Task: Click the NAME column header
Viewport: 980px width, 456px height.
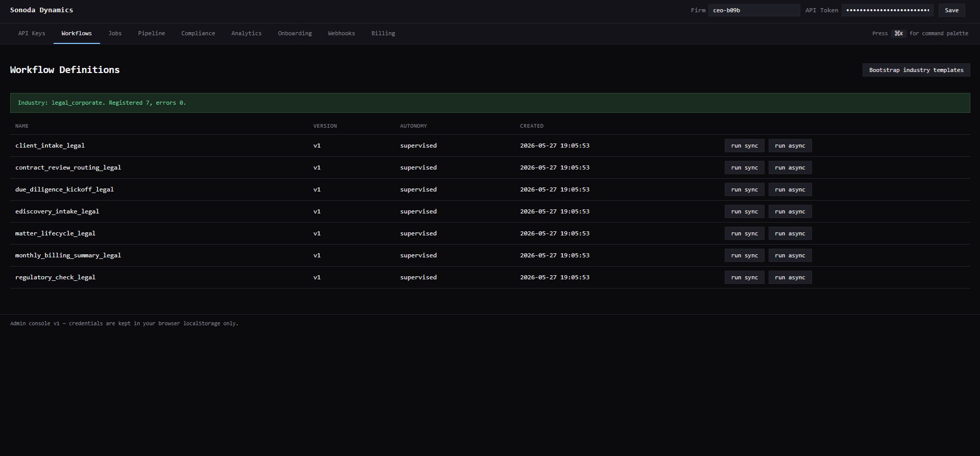Action: (22, 126)
